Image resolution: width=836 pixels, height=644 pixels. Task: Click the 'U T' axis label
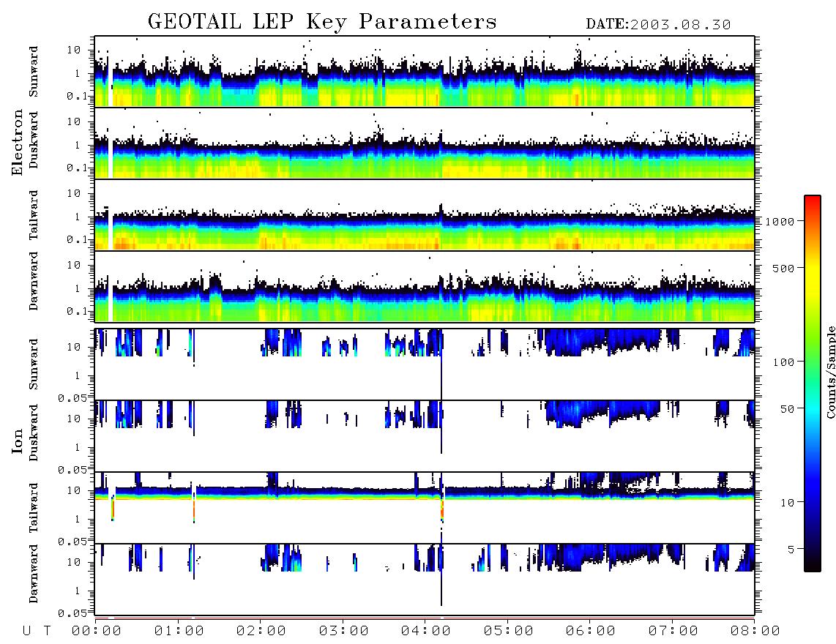click(37, 632)
